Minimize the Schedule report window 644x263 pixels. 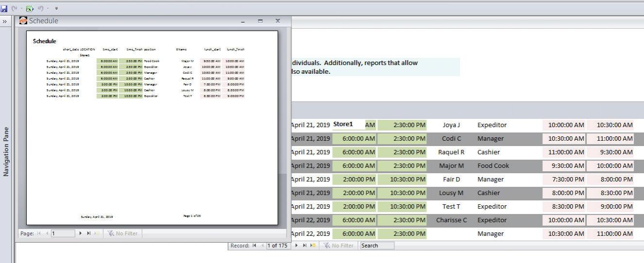tap(243, 21)
